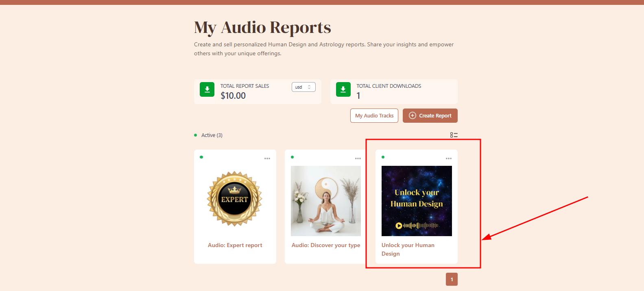The width and height of the screenshot is (644, 291).
Task: Open My Audio Tracks
Action: coord(374,115)
